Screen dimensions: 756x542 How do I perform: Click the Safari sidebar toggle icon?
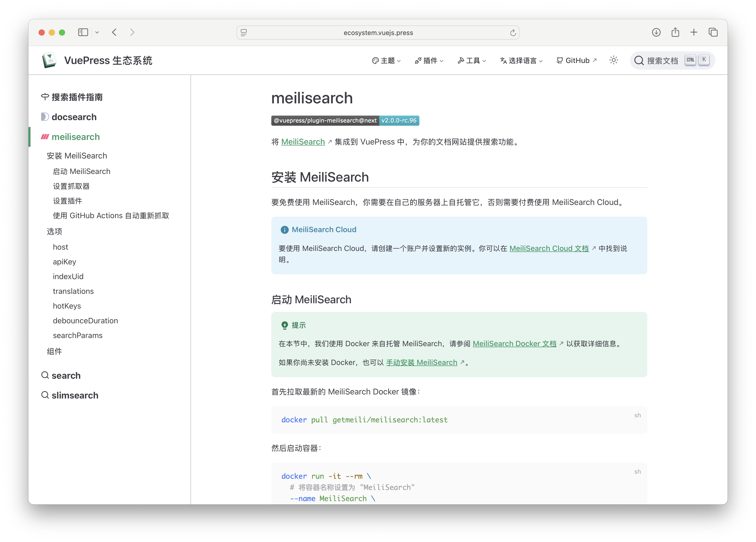pyautogui.click(x=83, y=32)
